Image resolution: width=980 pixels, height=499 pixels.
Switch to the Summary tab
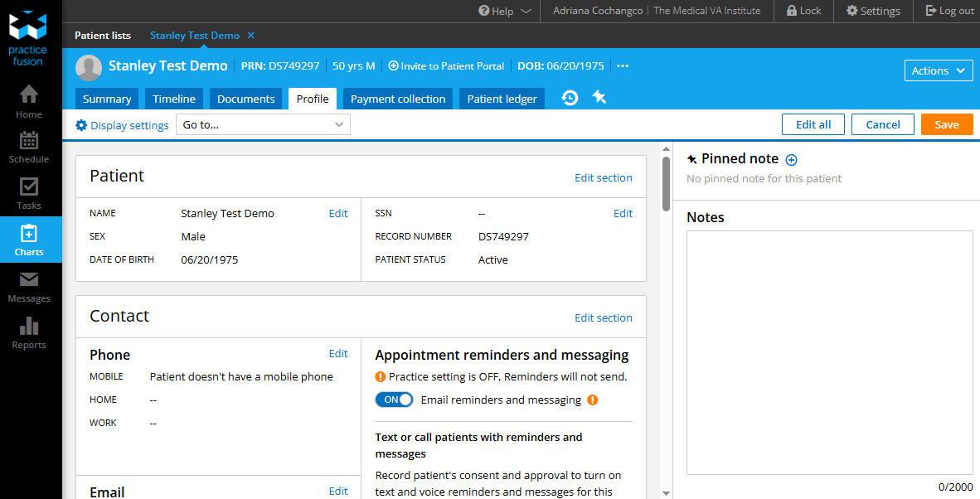click(x=107, y=99)
